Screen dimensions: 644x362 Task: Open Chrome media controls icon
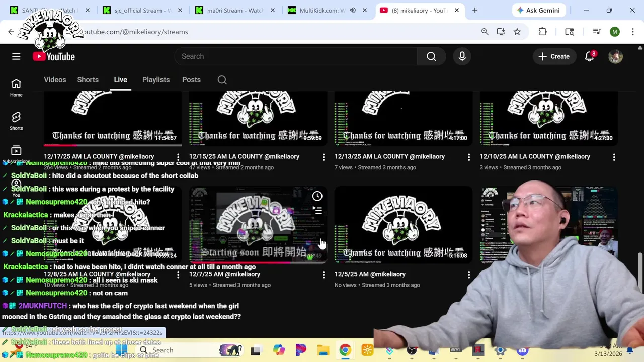[597, 32]
